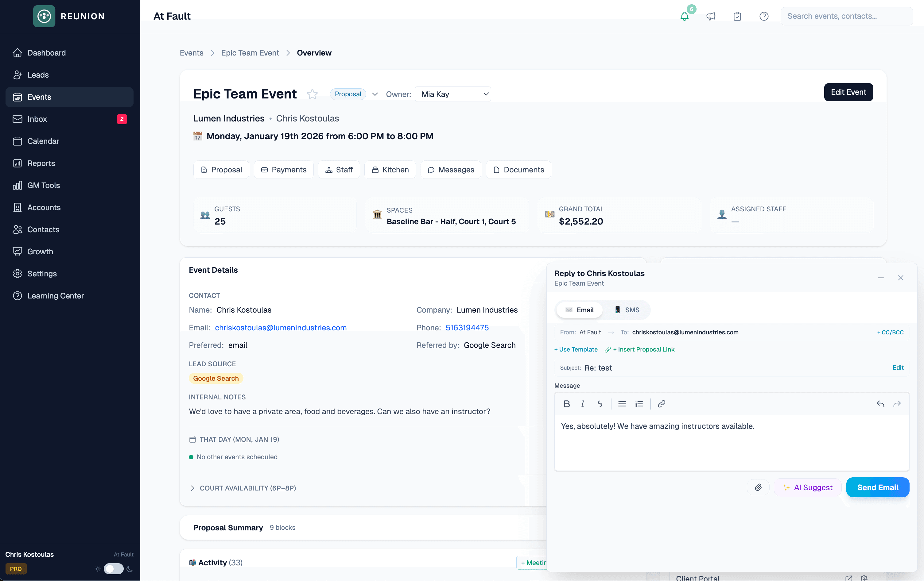Open the tasks clipboard icon in top bar

737,17
